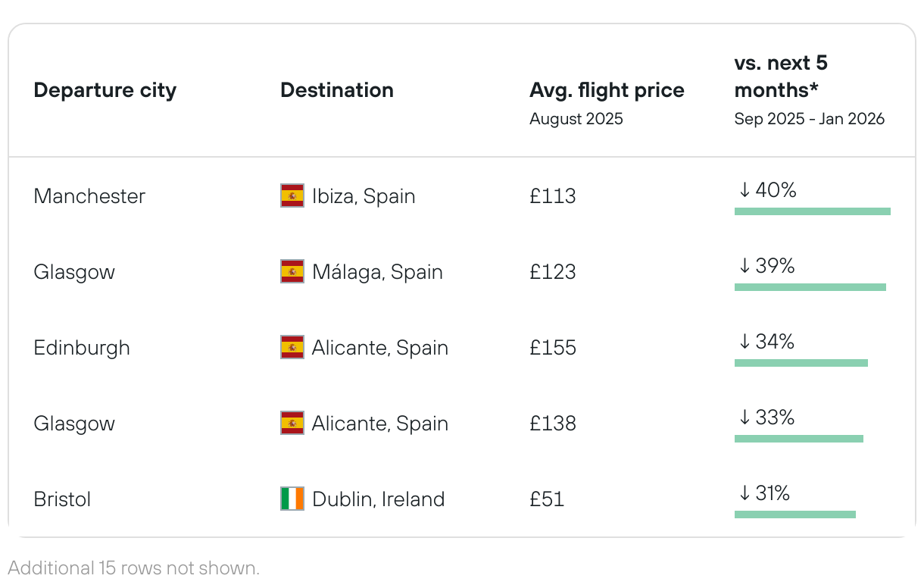Screen dimensions: 924x588
Task: Click the green bar under 34%
Action: pos(801,363)
